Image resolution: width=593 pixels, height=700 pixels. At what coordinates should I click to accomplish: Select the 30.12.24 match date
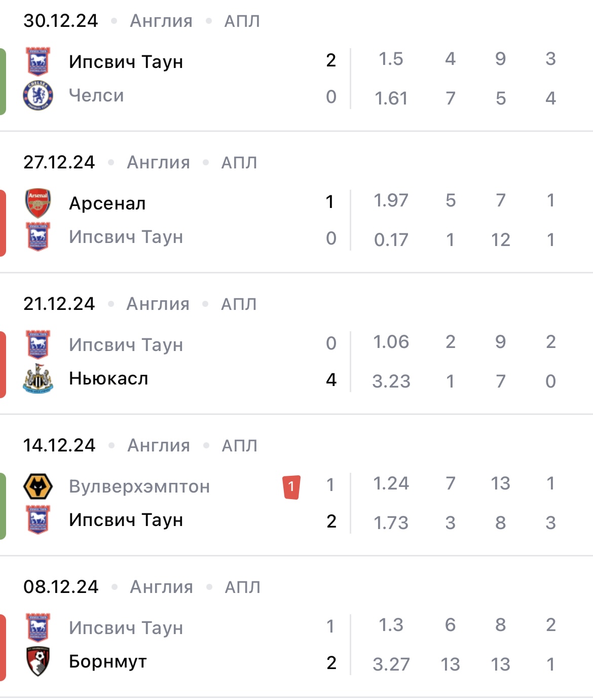click(61, 21)
